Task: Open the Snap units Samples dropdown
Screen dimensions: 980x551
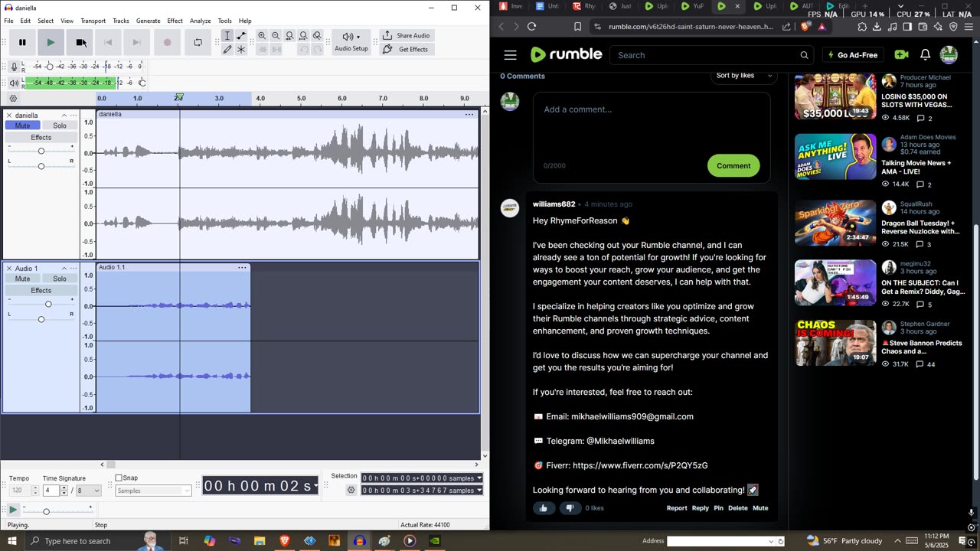Action: [153, 491]
